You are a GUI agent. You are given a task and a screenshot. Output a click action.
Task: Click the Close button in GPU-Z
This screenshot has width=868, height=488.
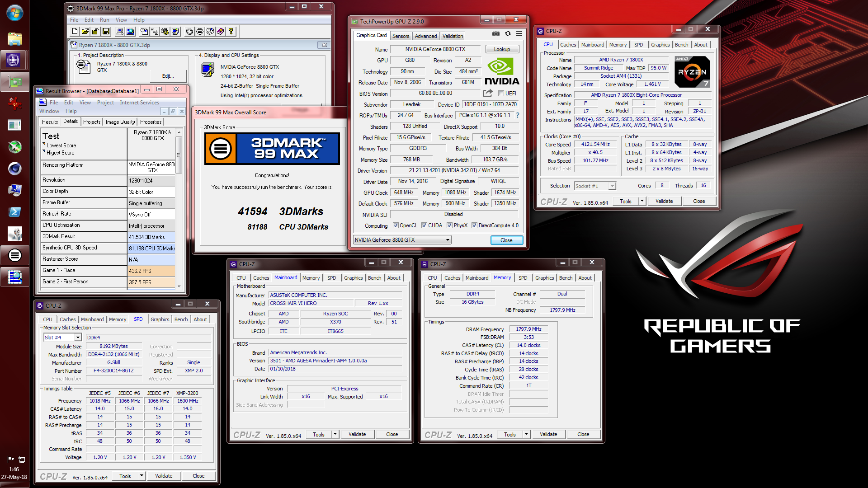[506, 240]
